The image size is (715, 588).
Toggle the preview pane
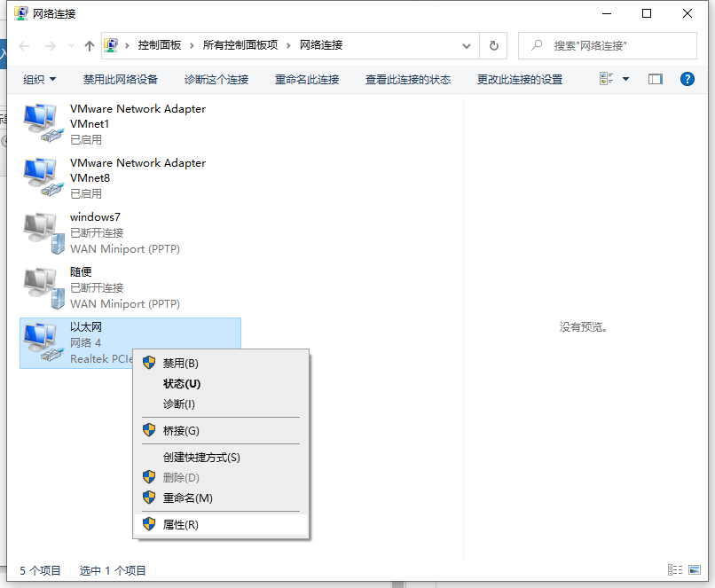tap(655, 79)
